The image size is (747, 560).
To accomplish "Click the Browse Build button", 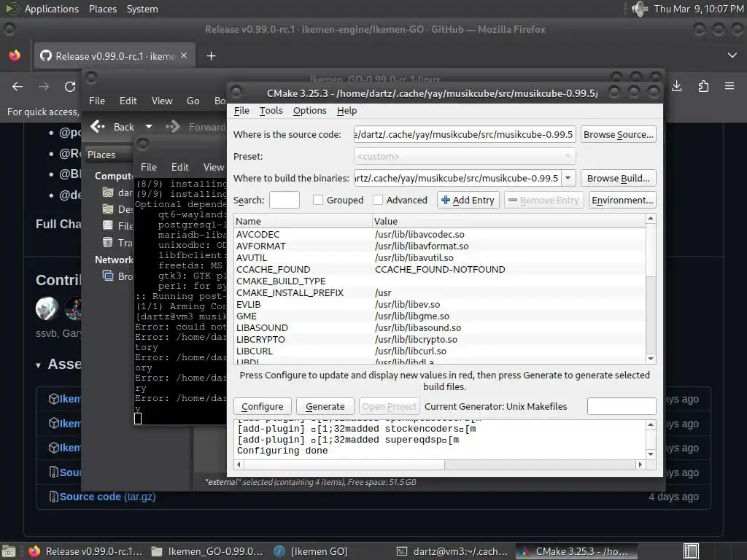I will [x=619, y=178].
